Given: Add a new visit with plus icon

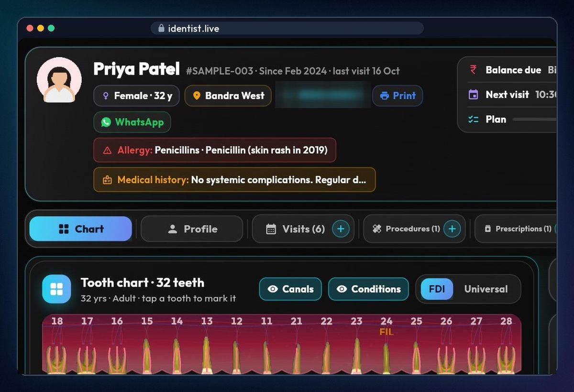Looking at the screenshot, I should click(341, 229).
